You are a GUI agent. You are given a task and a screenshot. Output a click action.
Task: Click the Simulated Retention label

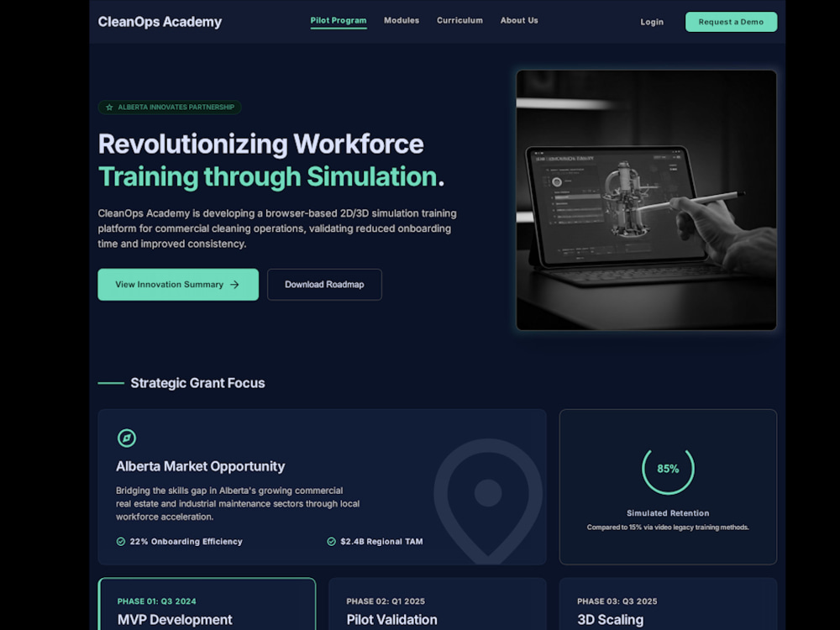[668, 513]
